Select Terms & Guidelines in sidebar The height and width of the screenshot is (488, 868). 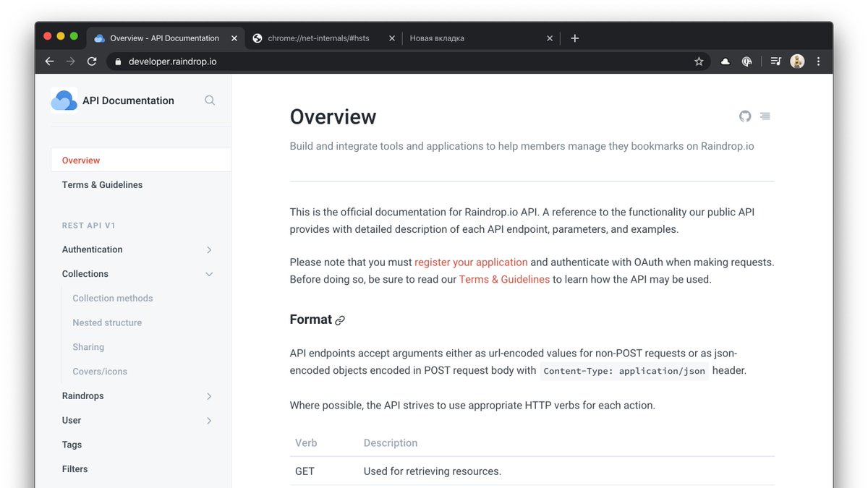click(102, 184)
